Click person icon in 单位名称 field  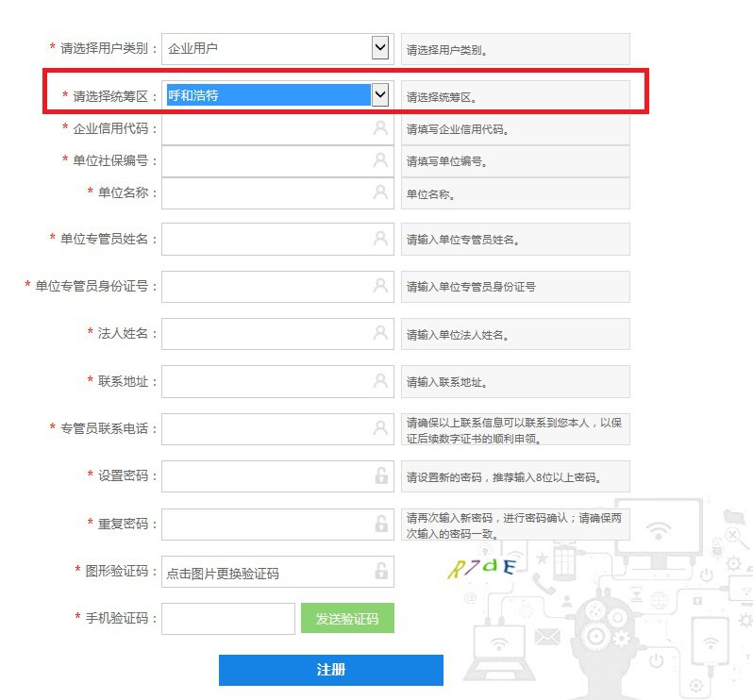tap(380, 192)
